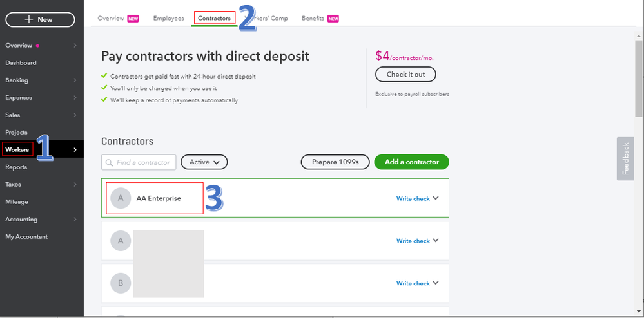This screenshot has height=318, width=644.
Task: Open the AA Enterprise contractor
Action: point(159,198)
